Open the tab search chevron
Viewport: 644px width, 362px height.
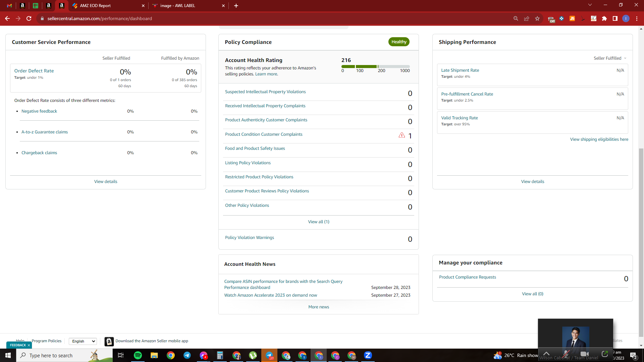pyautogui.click(x=590, y=5)
